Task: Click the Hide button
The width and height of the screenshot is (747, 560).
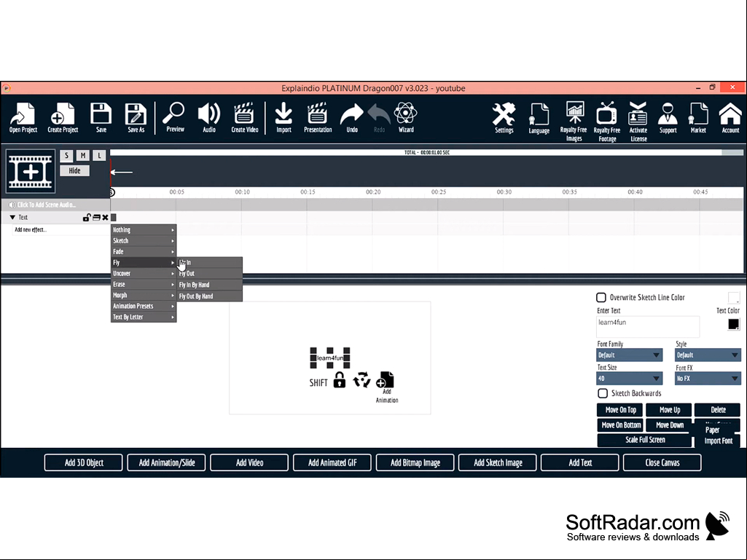Action: (x=75, y=171)
